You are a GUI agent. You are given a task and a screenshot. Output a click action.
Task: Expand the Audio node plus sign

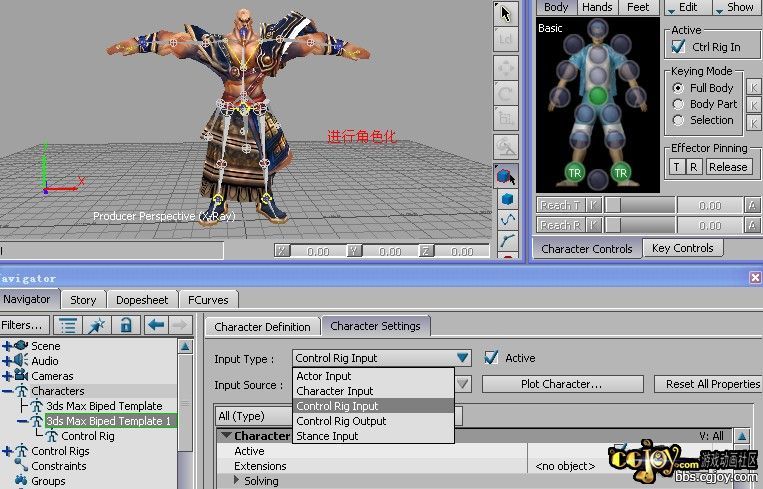click(x=7, y=361)
